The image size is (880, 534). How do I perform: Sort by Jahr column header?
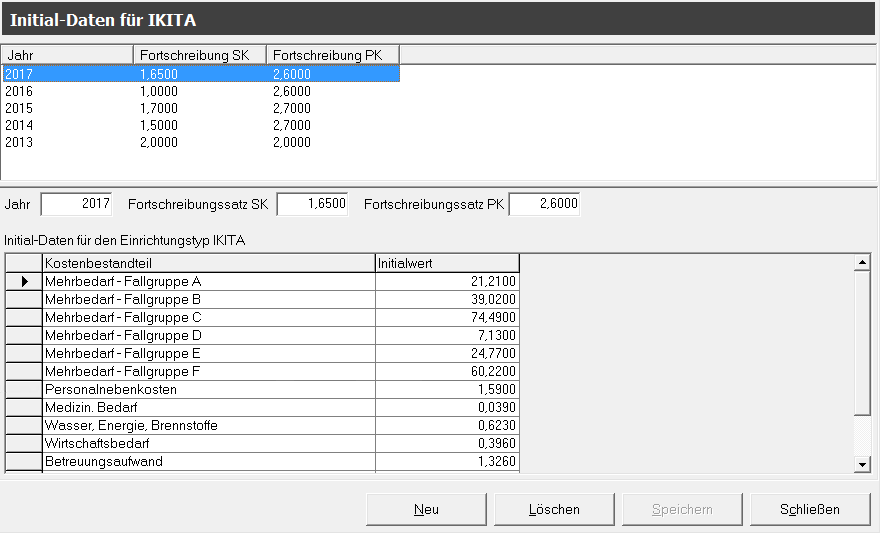click(x=67, y=55)
